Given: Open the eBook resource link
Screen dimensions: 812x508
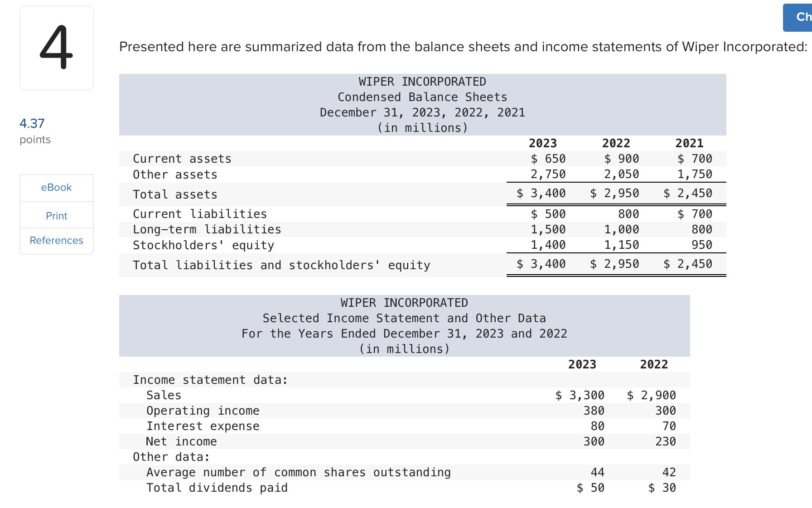Looking at the screenshot, I should (x=56, y=188).
